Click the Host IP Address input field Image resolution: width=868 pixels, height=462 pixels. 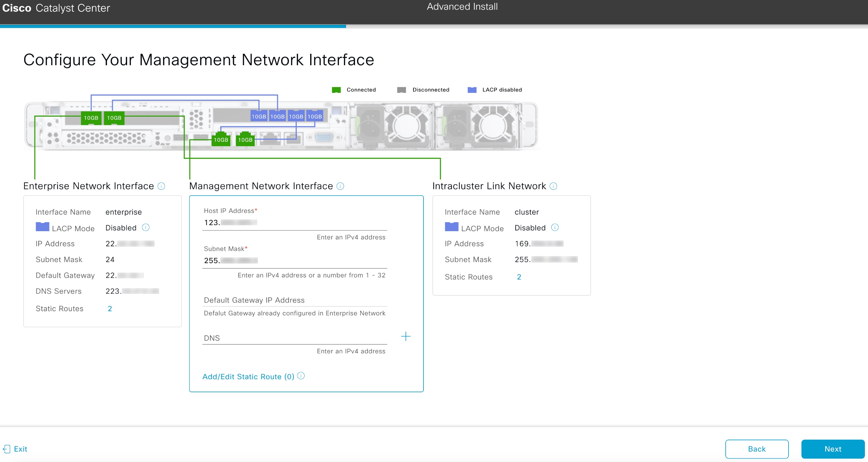pos(294,223)
